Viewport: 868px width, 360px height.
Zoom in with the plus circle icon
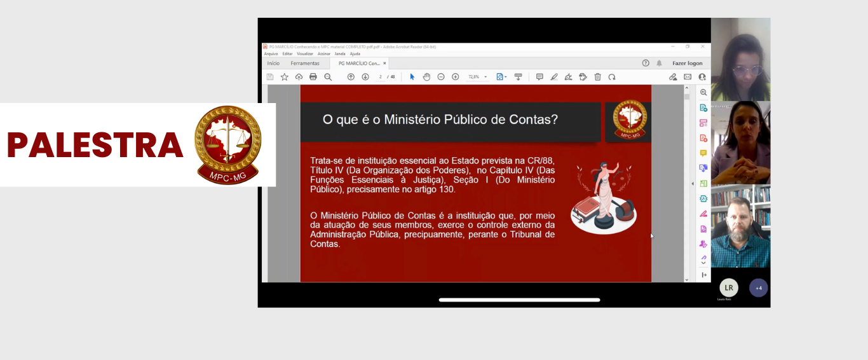click(x=455, y=77)
